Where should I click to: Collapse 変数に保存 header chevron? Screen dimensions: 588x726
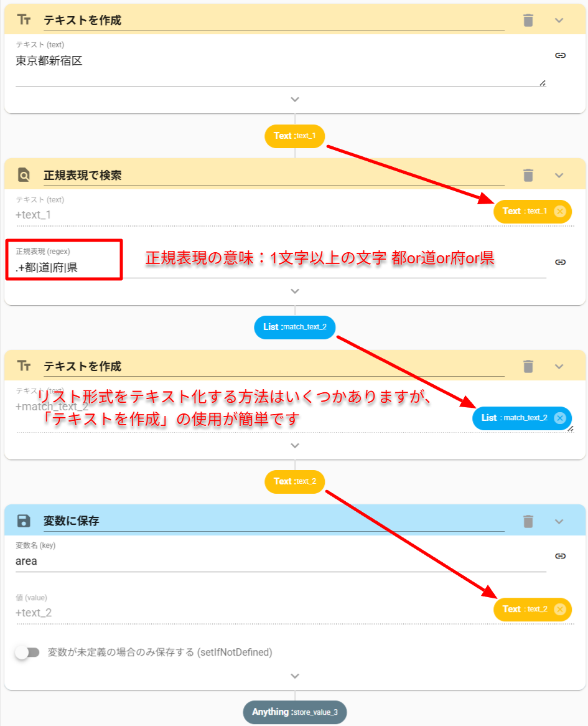559,521
